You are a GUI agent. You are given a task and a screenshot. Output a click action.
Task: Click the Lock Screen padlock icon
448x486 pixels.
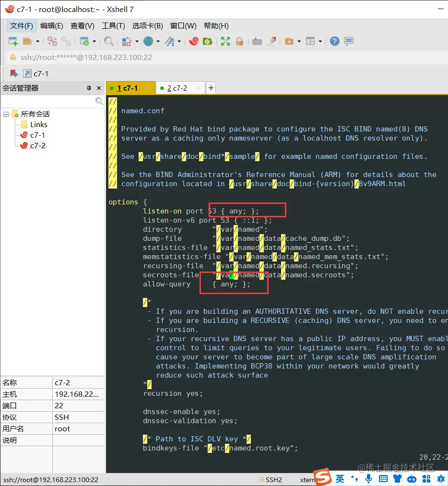coord(239,41)
